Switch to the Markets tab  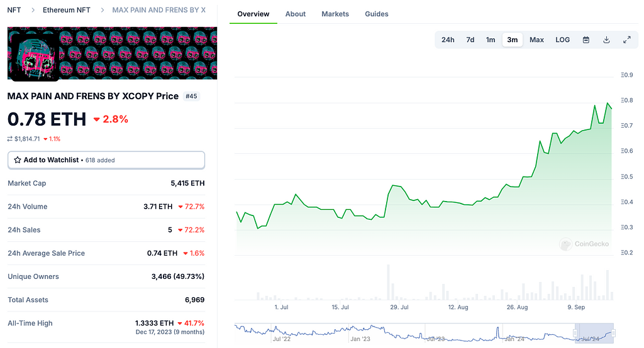click(335, 14)
